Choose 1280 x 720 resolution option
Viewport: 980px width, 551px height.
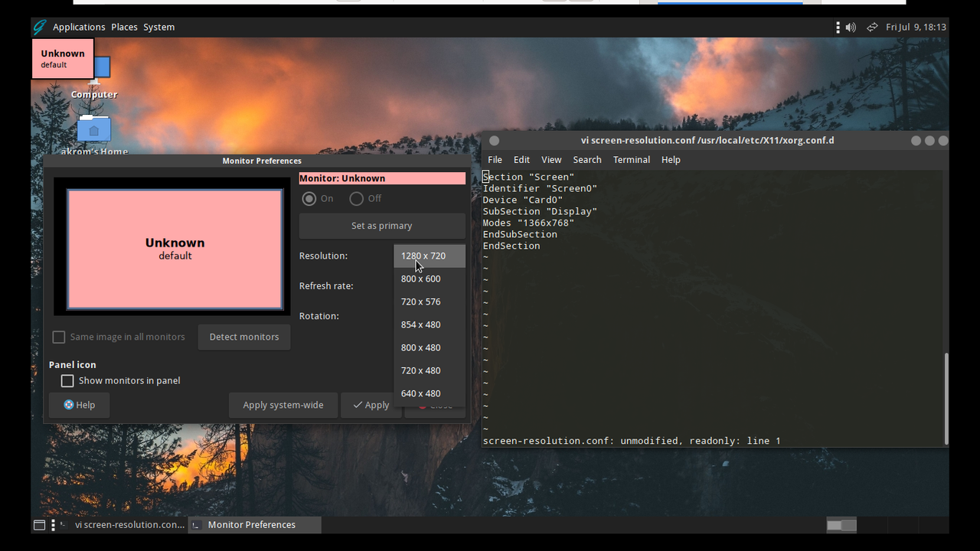(430, 256)
